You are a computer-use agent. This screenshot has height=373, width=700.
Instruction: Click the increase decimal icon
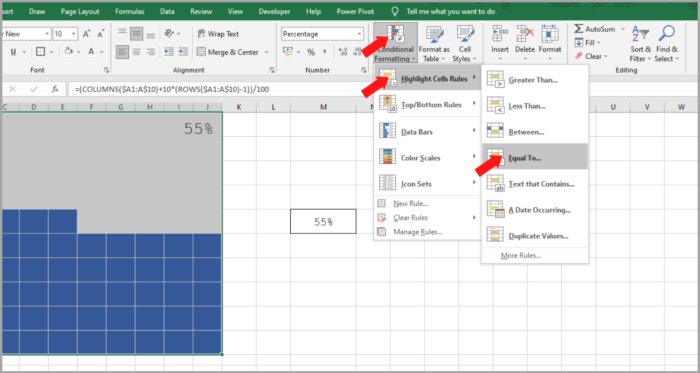343,52
